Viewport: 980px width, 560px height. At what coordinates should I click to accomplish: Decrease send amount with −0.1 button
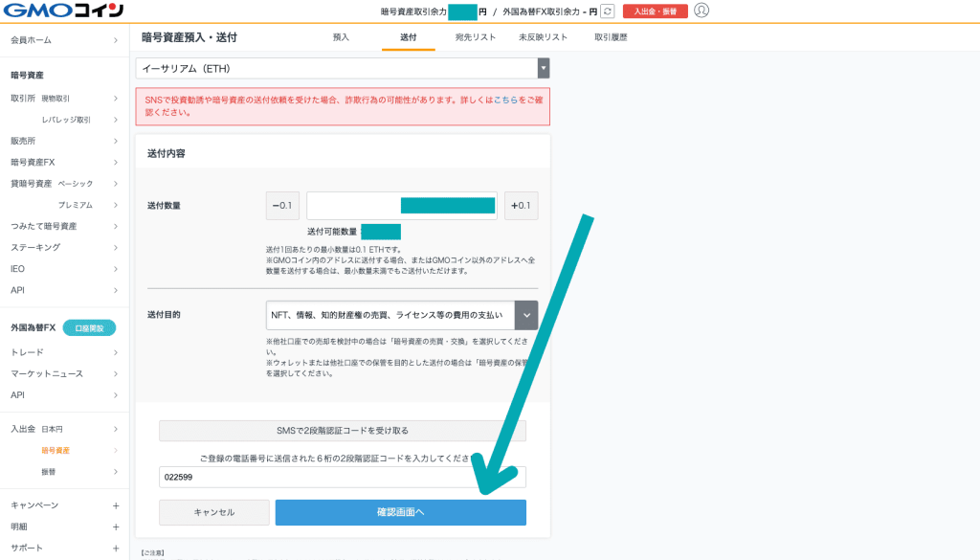coord(283,206)
